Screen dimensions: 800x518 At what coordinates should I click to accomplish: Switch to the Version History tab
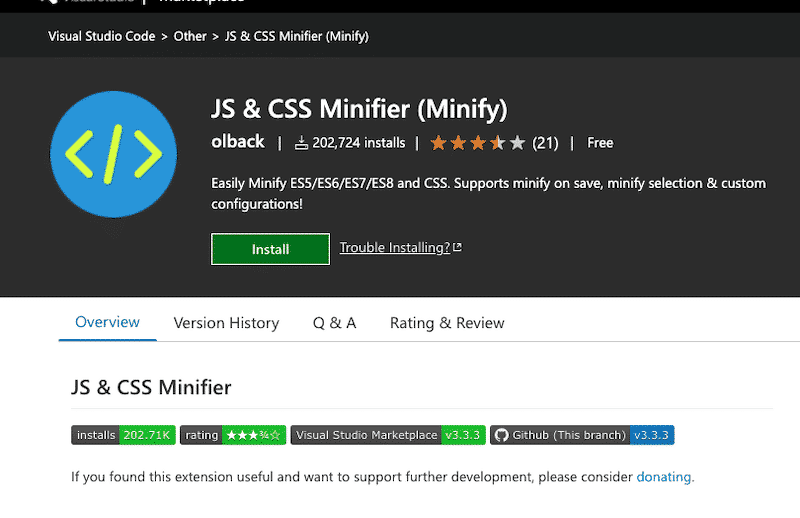tap(226, 323)
